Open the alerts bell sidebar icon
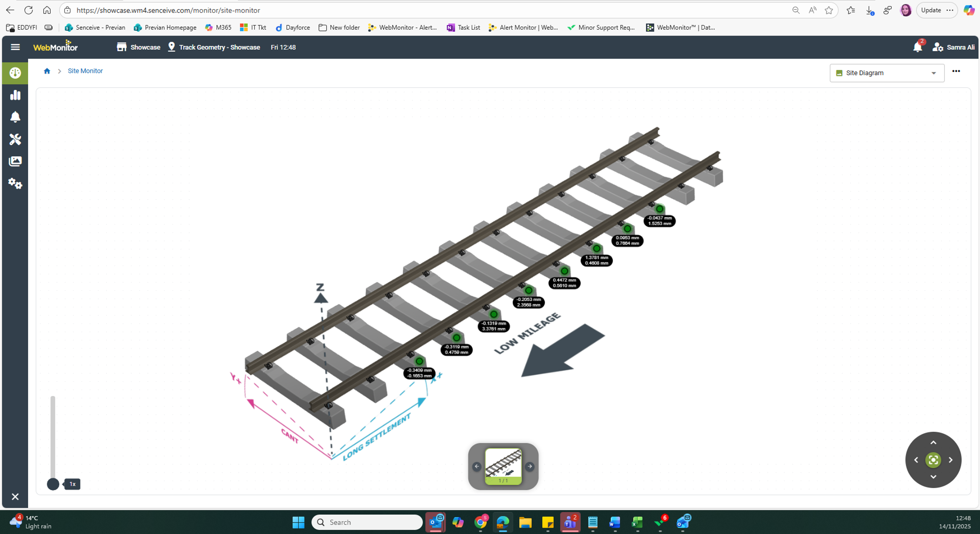 click(x=15, y=117)
